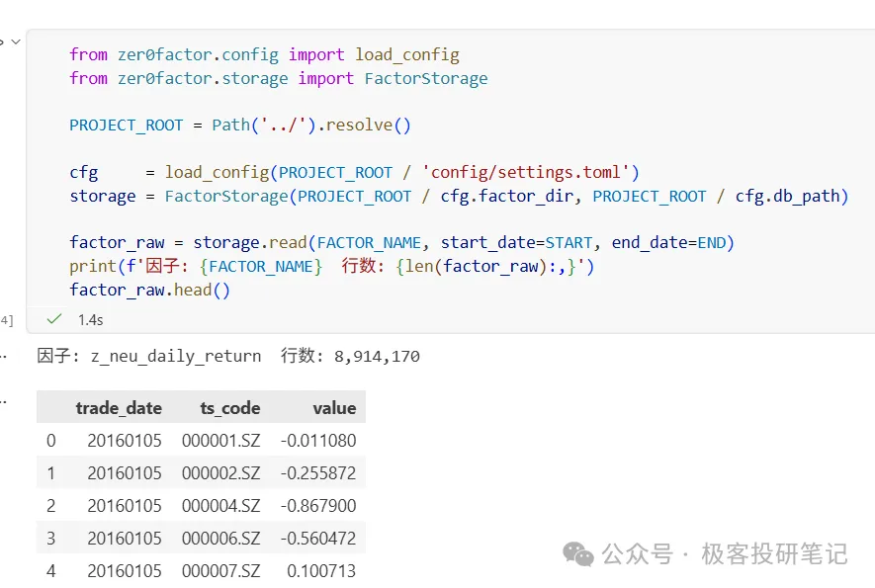875x588 pixels.
Task: Click the Path('../').resolve() expression
Action: pyautogui.click(x=311, y=125)
